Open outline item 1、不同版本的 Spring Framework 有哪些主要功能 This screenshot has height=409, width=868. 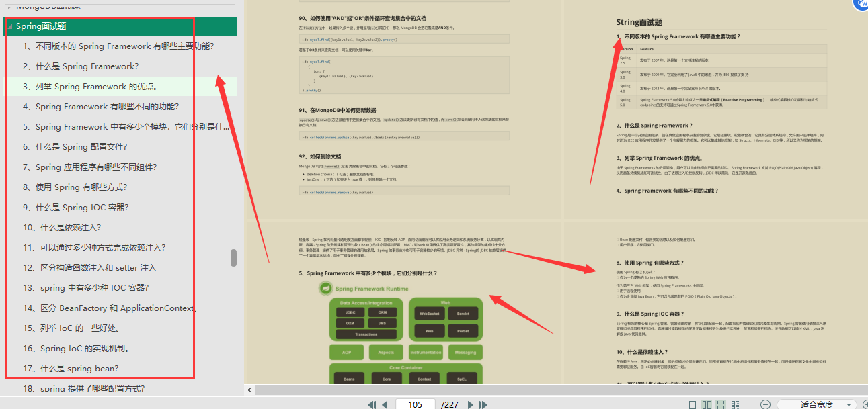118,46
